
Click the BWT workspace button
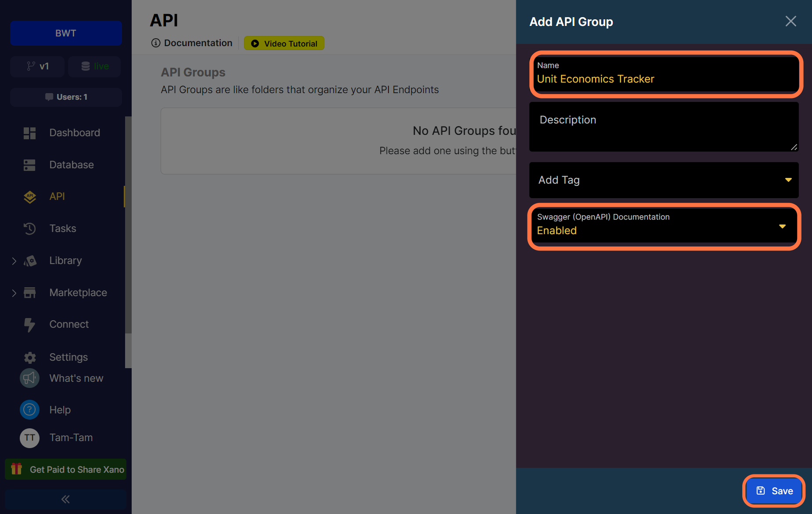point(66,33)
